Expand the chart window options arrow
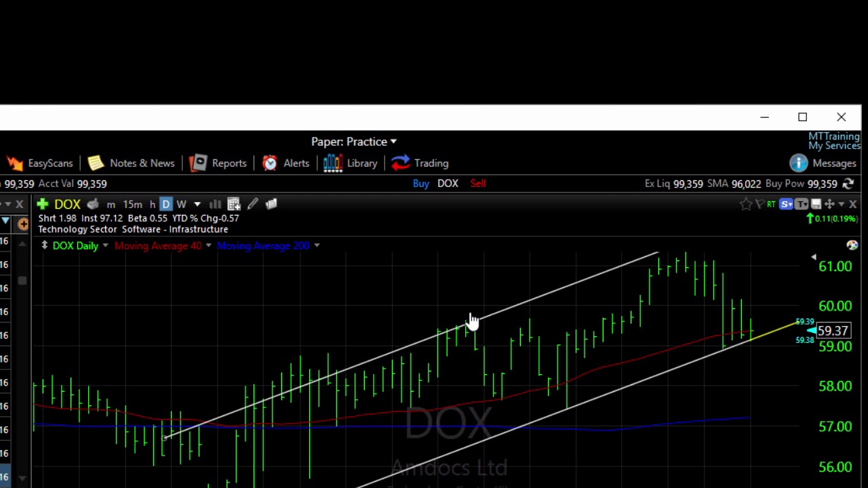The height and width of the screenshot is (488, 868). [842, 204]
